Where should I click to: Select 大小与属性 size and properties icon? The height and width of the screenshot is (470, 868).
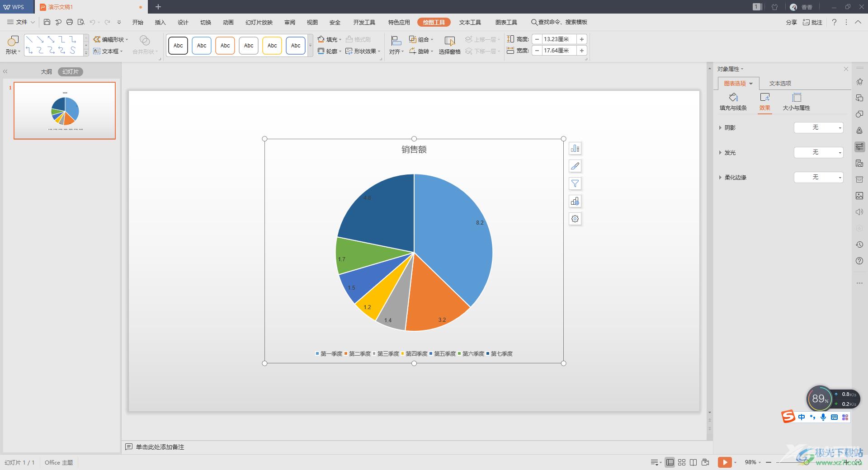coord(797,101)
